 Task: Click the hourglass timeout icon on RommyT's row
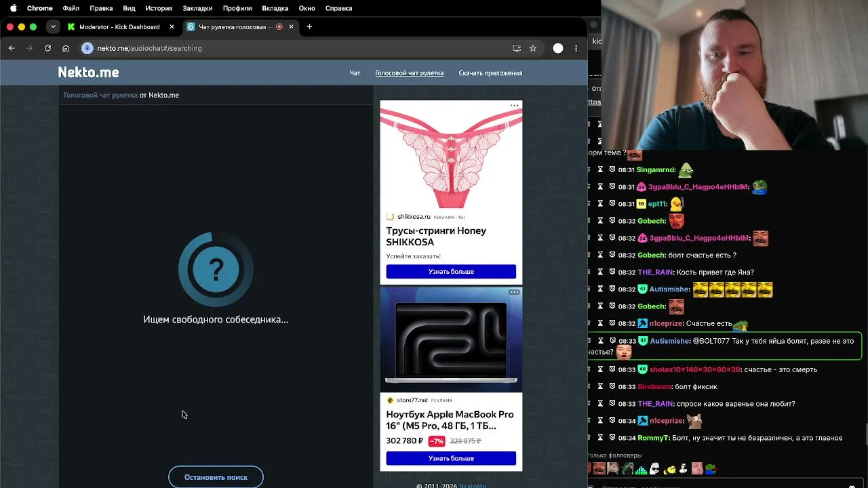[x=600, y=438]
